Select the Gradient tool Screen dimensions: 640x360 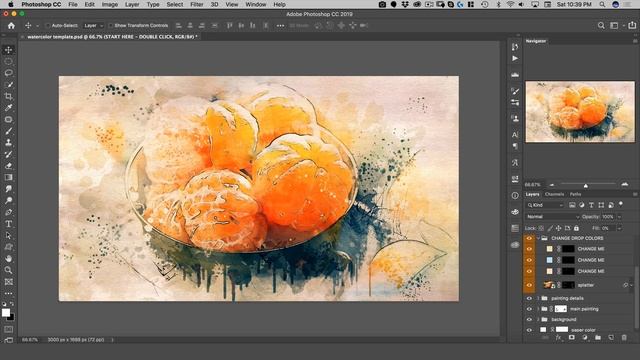pos(8,177)
